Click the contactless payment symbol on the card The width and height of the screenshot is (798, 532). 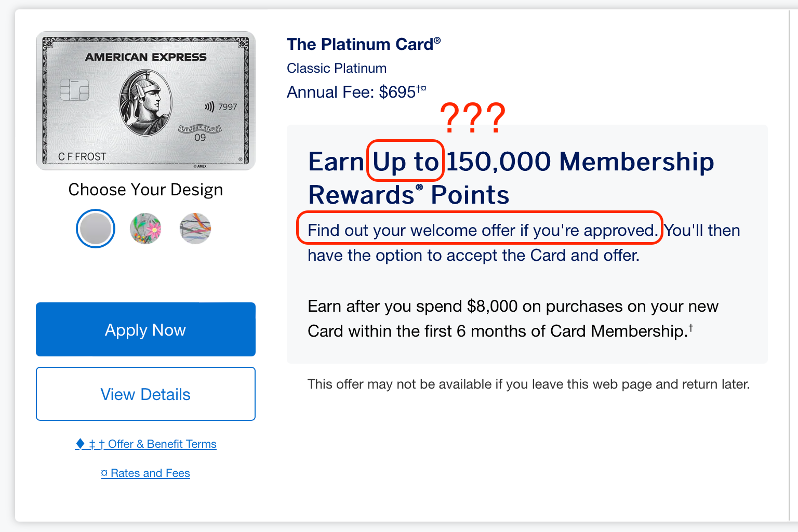[209, 107]
